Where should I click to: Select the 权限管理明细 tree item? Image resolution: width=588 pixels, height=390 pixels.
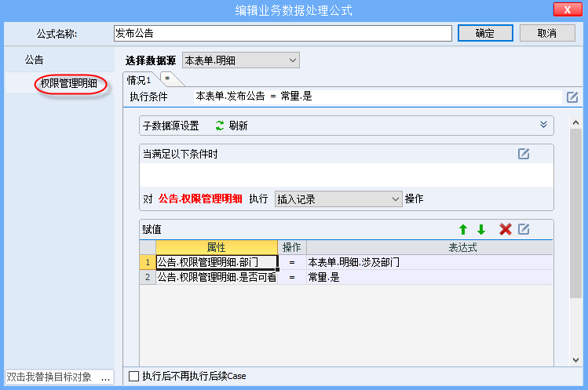68,83
